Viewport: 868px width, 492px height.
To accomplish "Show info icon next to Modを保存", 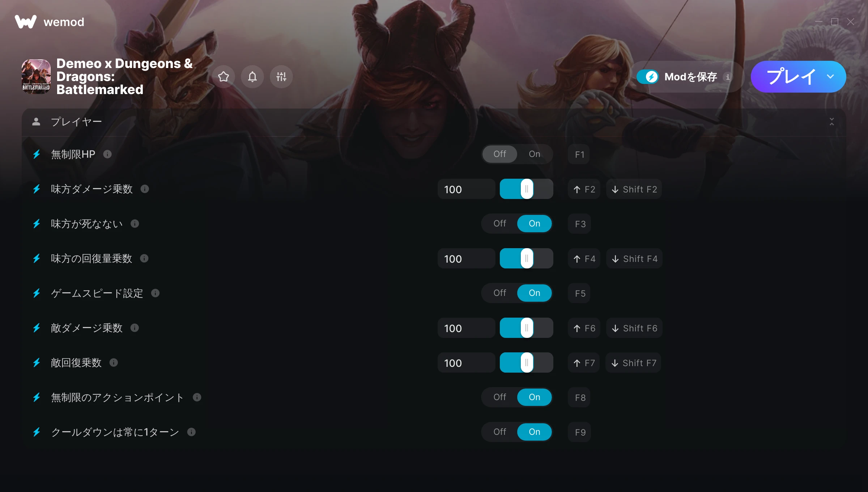I will pyautogui.click(x=728, y=77).
